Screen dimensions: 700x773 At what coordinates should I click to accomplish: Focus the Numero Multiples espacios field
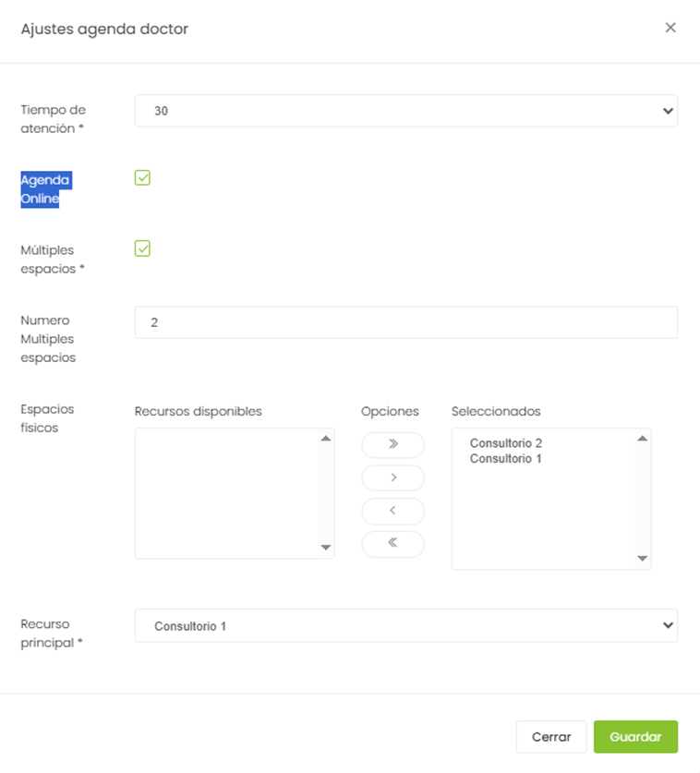405,322
